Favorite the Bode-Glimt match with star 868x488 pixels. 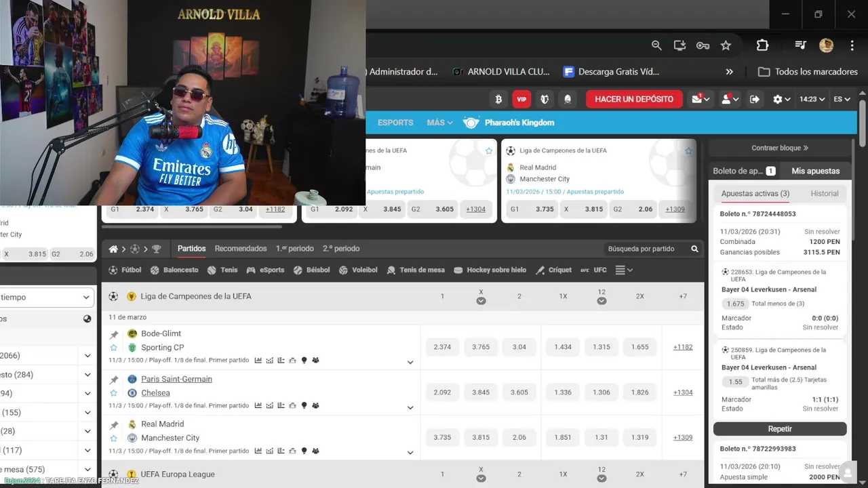pos(113,348)
